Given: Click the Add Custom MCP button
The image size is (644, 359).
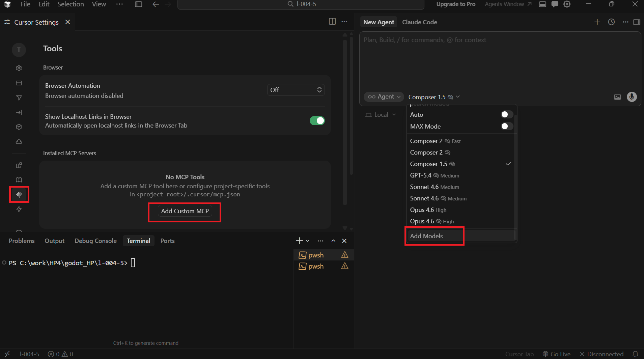Looking at the screenshot, I should [x=185, y=211].
